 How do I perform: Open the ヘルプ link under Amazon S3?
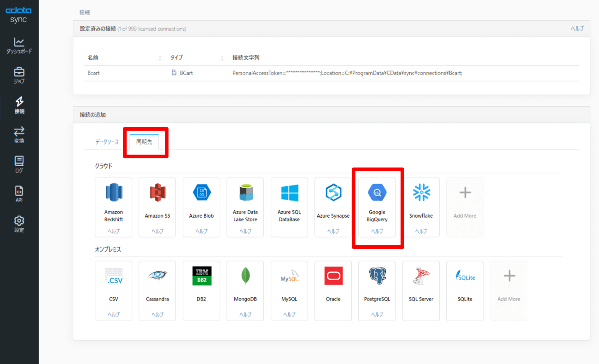point(157,231)
